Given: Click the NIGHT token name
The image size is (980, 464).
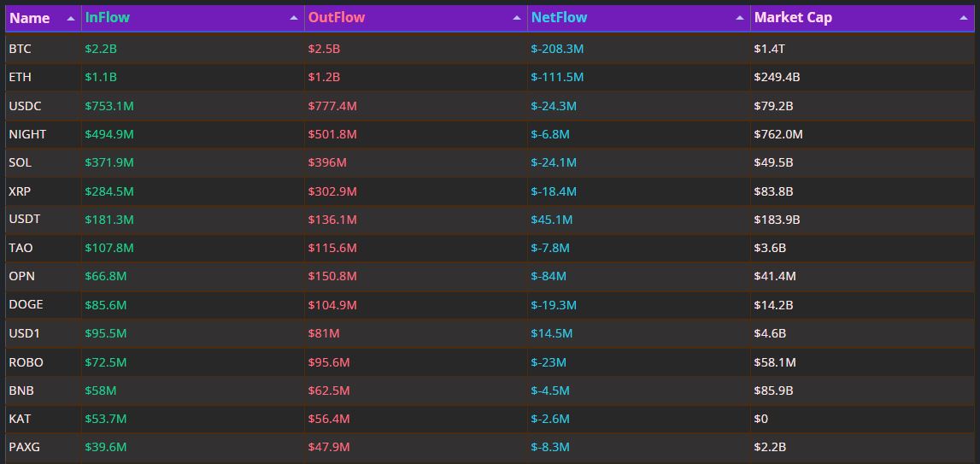Looking at the screenshot, I should point(28,134).
